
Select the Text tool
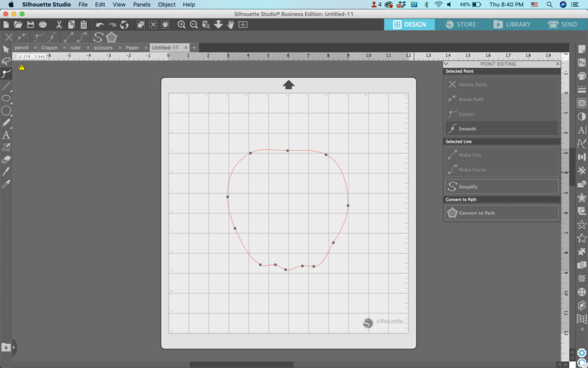pyautogui.click(x=6, y=135)
